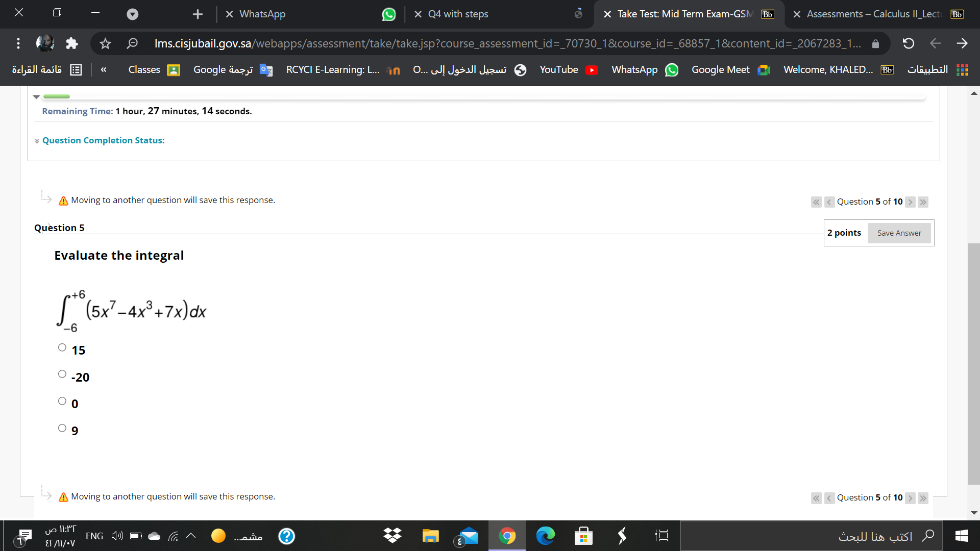
Task: Switch to Assessments Calculus II tab
Action: click(x=873, y=14)
